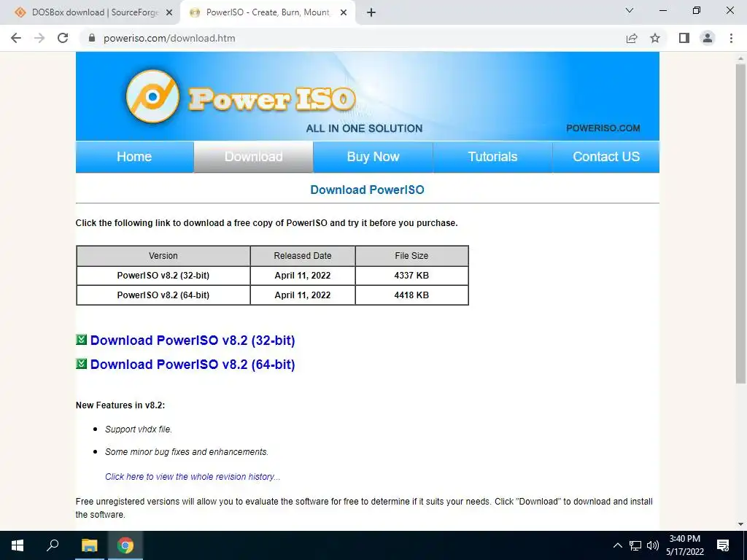Open the Buy Now navigation item
The width and height of the screenshot is (747, 560).
(x=373, y=157)
